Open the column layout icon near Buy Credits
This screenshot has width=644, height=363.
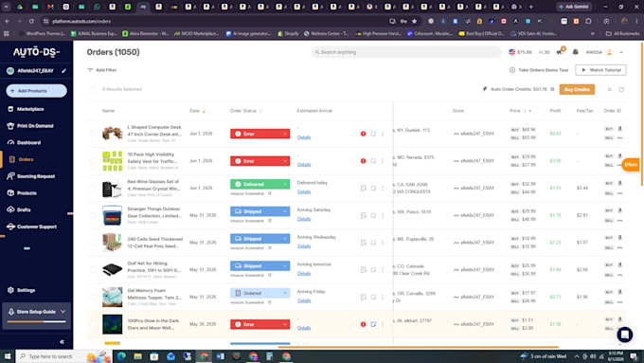pos(610,89)
